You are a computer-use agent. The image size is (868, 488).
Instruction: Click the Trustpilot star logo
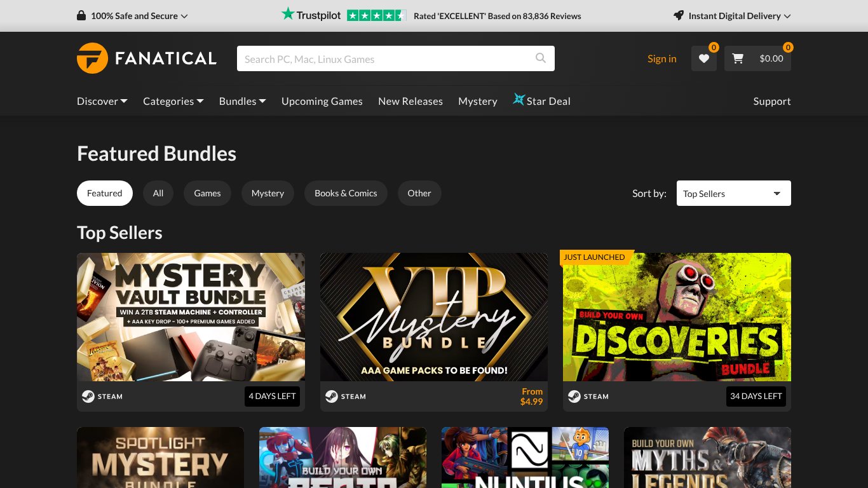pyautogui.click(x=288, y=14)
